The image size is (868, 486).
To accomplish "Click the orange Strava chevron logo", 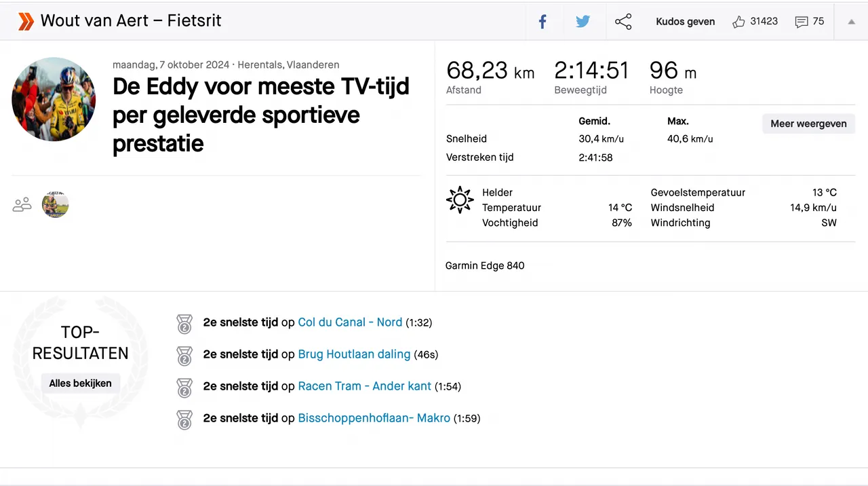I will coord(26,22).
